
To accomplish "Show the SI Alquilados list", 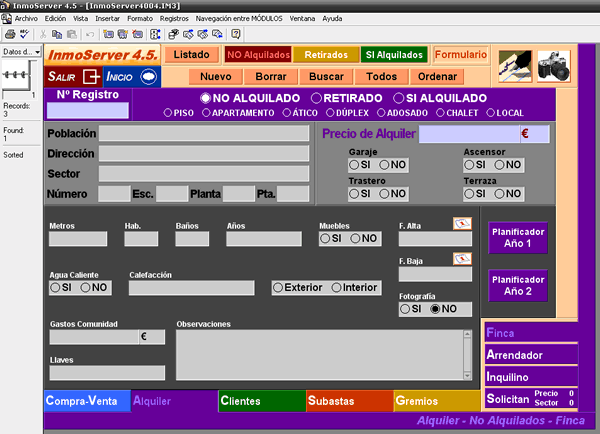I will (394, 55).
